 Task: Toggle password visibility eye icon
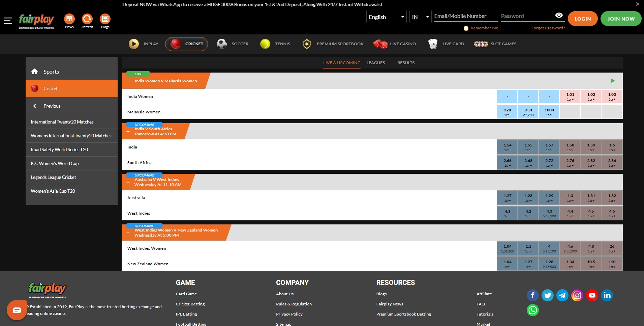pyautogui.click(x=559, y=16)
